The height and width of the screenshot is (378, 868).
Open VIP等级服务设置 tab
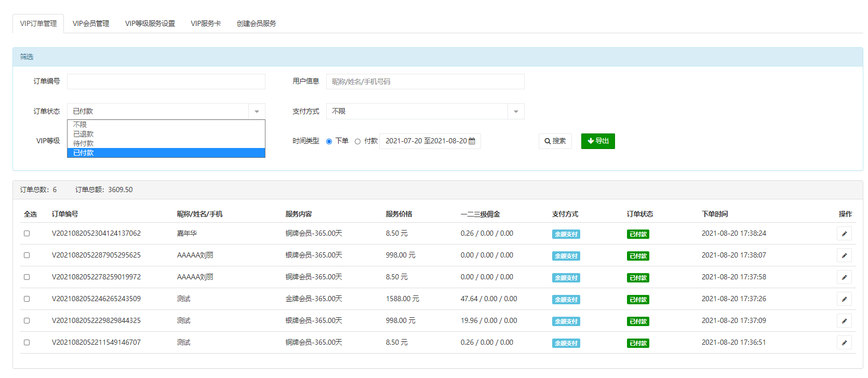coord(150,23)
